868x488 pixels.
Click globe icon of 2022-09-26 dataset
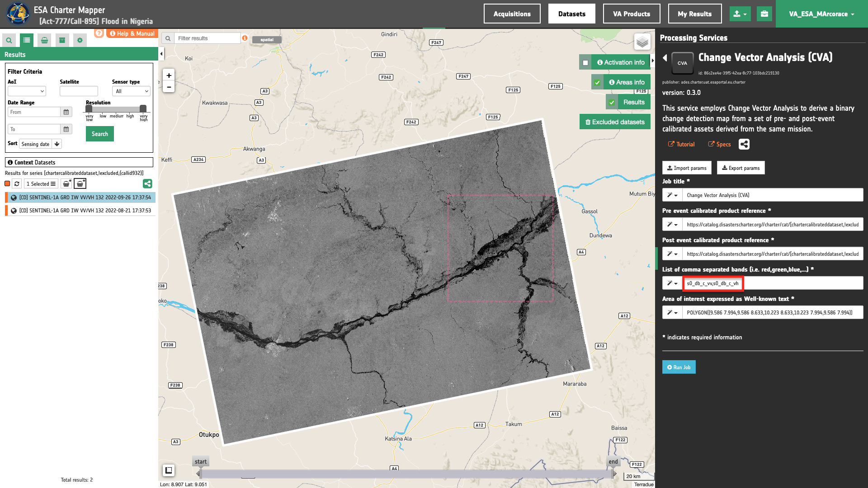[14, 197]
